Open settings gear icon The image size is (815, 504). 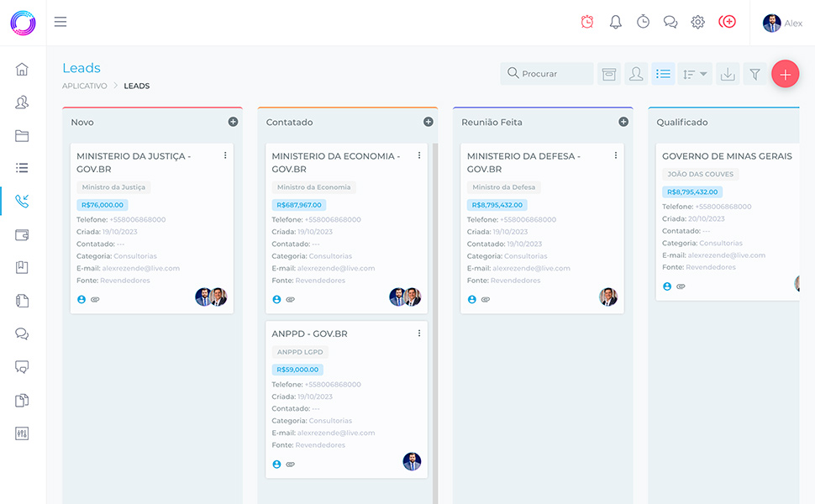(698, 22)
